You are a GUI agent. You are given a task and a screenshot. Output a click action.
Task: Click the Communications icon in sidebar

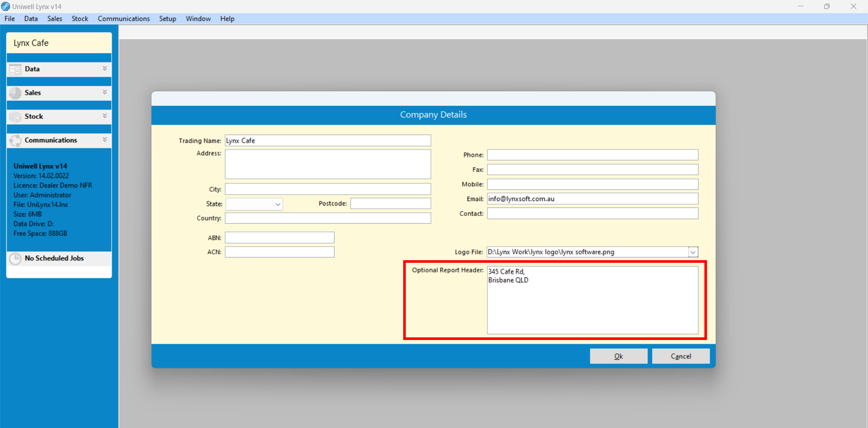click(15, 140)
